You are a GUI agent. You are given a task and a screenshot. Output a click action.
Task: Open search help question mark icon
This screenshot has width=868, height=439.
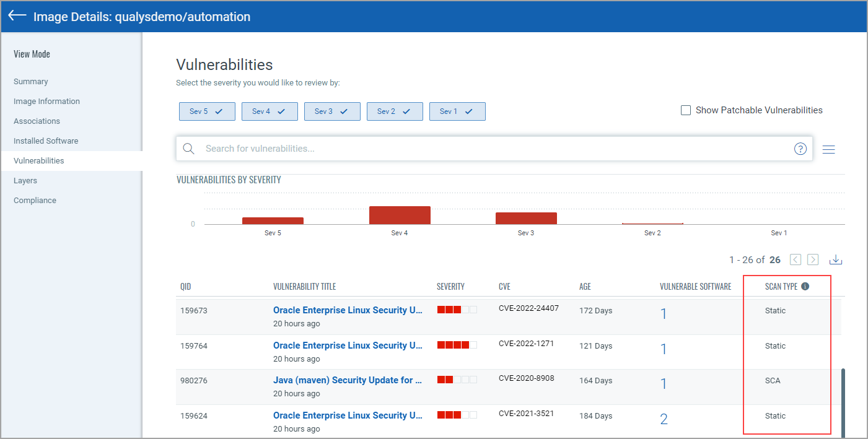[800, 149]
